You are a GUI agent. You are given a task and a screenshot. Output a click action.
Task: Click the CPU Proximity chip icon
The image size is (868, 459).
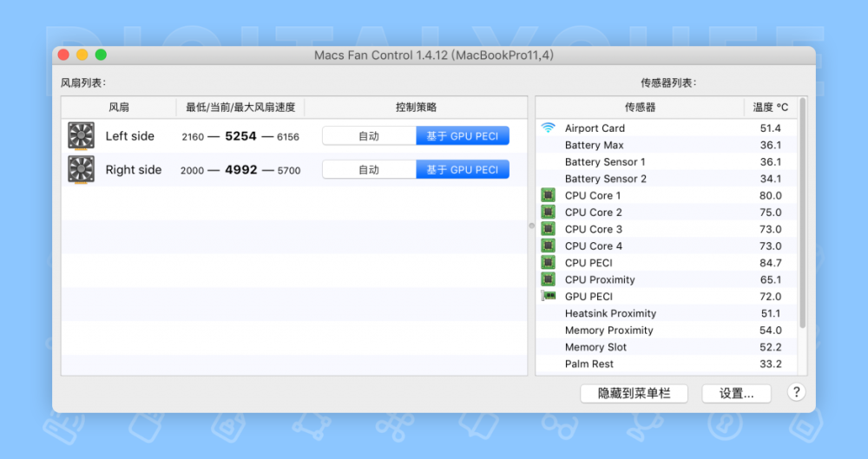[548, 279]
